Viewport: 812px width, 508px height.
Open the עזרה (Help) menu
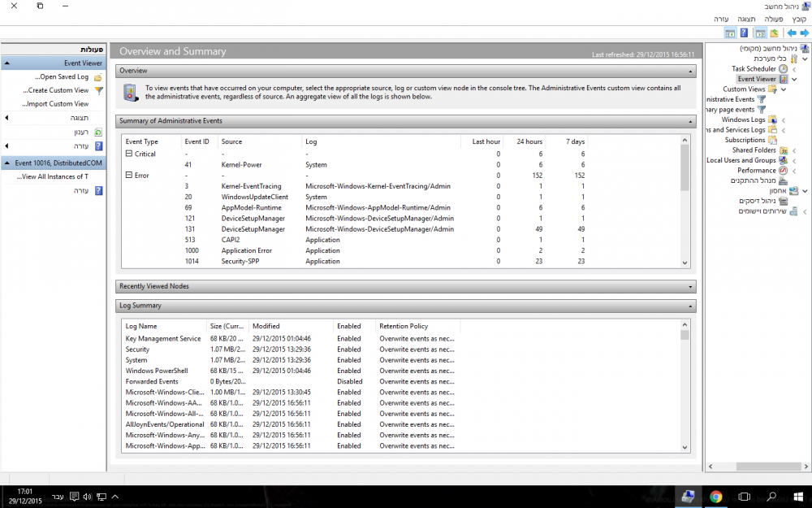[x=721, y=20]
